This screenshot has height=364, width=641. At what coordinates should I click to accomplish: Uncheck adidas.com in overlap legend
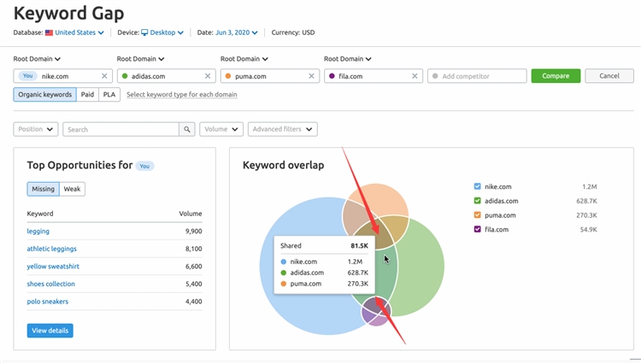[x=477, y=201]
